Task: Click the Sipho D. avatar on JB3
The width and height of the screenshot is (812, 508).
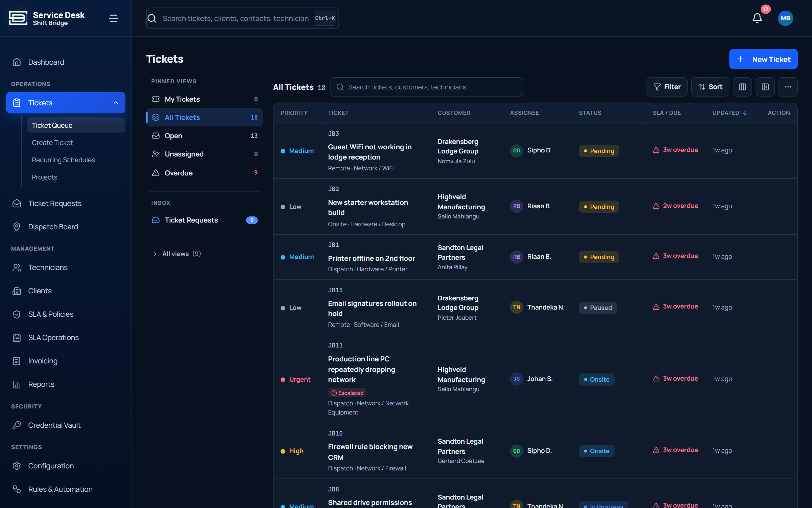Action: (516, 150)
